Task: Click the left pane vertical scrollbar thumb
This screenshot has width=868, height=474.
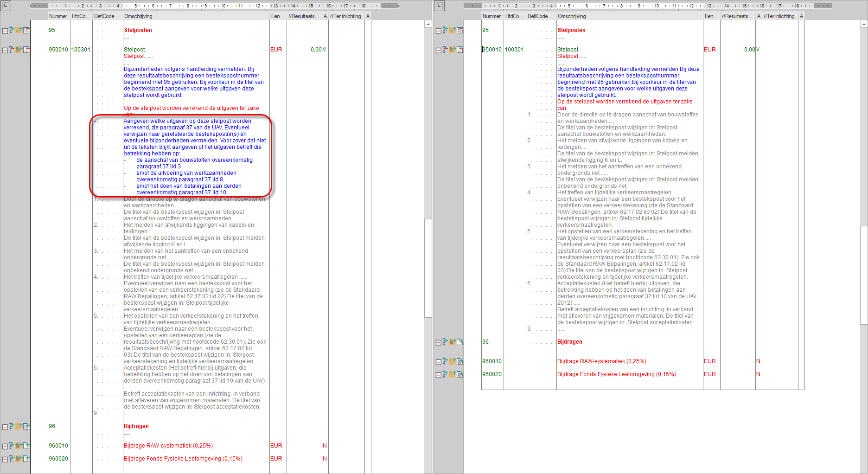Action: tap(428, 268)
